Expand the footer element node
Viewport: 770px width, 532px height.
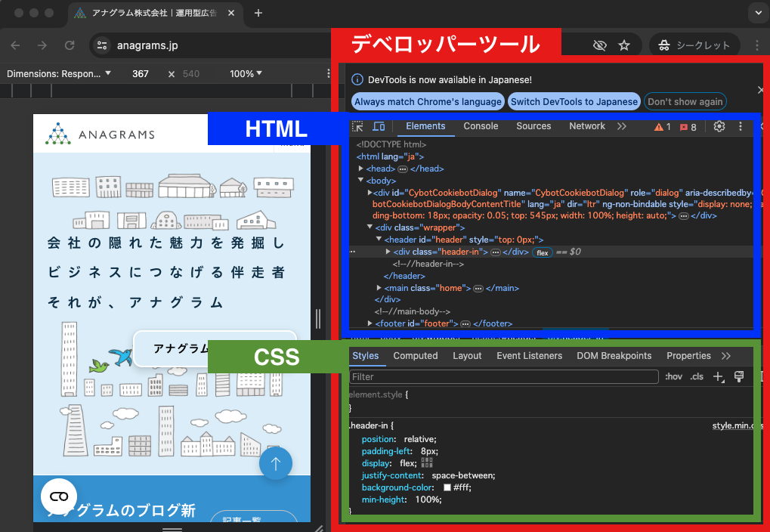(x=370, y=323)
